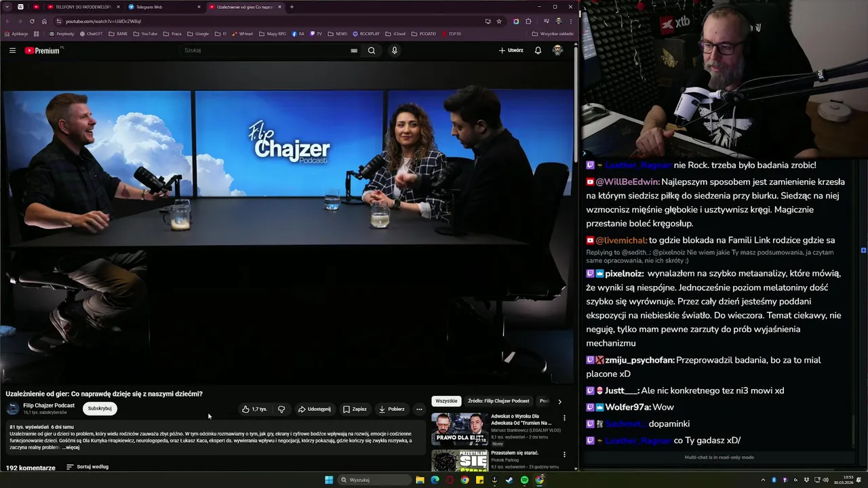Show hidden system tray icons chevron
The image size is (868, 488).
point(764,480)
